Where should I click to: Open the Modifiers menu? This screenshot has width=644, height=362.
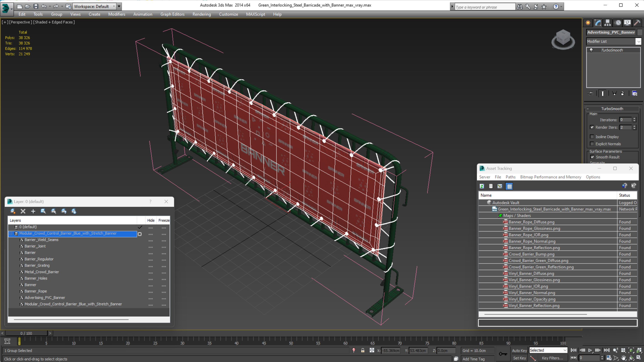116,14
